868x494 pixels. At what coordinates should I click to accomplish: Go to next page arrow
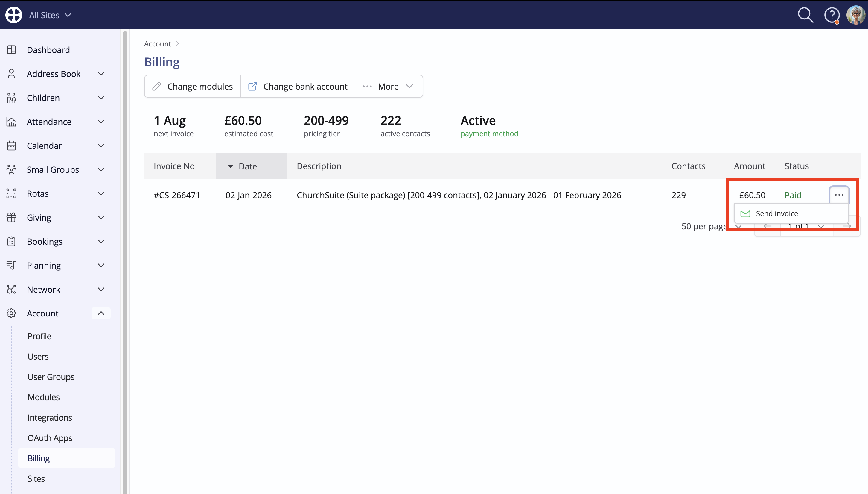[x=847, y=226]
